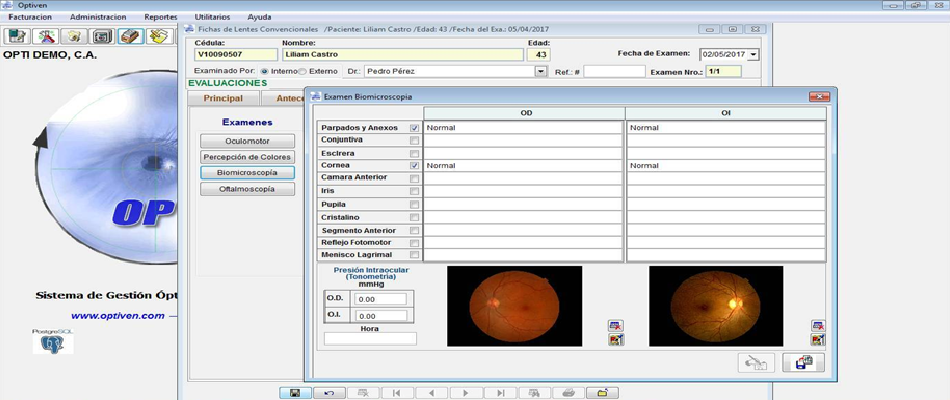
Task: Click the eraser clear icon in the exam dialog
Action: [x=756, y=364]
